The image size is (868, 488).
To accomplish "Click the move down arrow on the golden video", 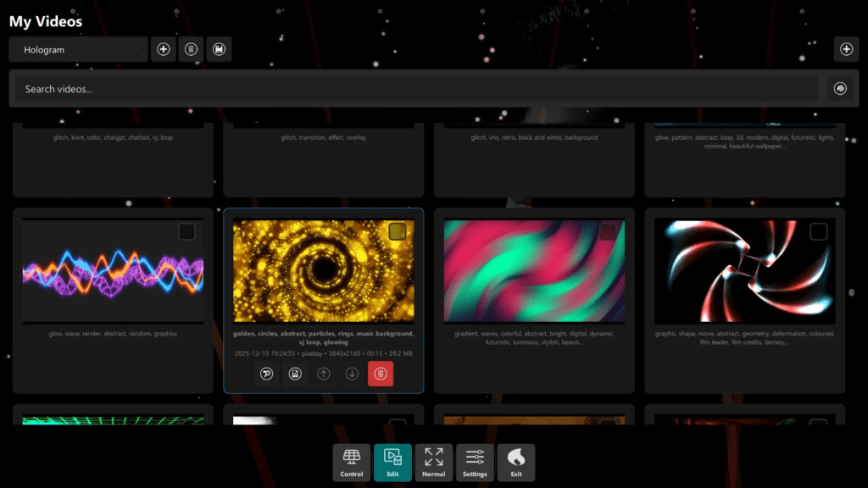I will 352,374.
